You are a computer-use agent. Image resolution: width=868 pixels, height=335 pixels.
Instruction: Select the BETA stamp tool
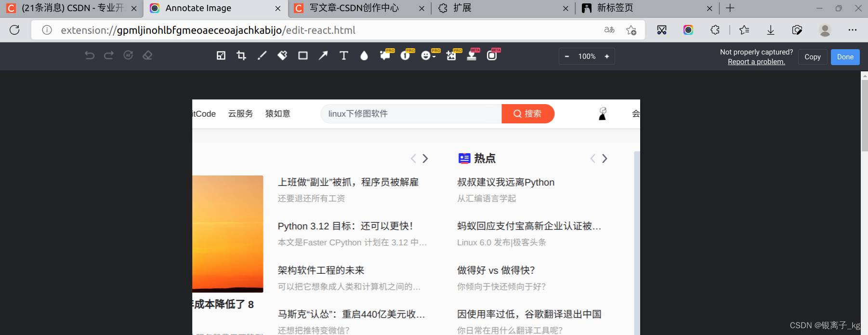click(473, 55)
